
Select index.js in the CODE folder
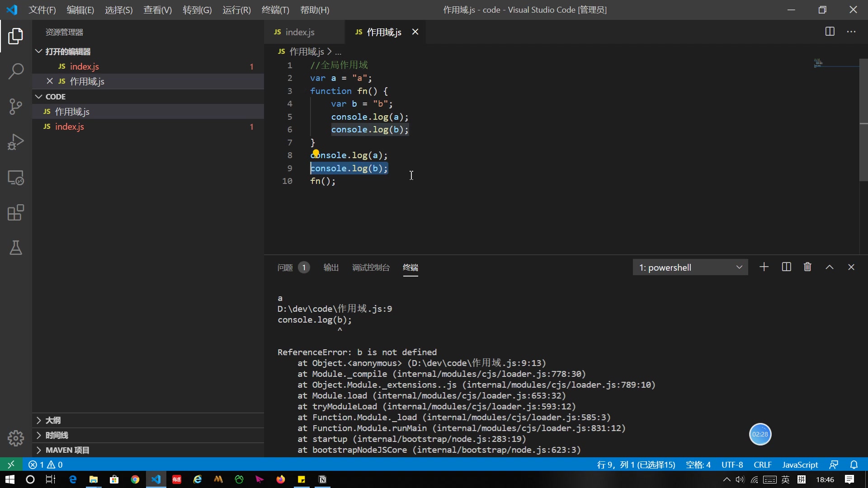tap(148, 127)
